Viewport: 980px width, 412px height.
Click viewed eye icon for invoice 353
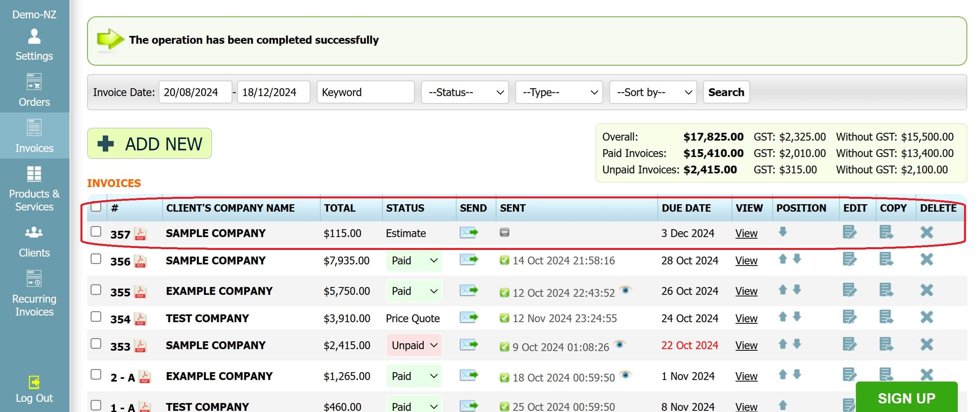pos(619,344)
